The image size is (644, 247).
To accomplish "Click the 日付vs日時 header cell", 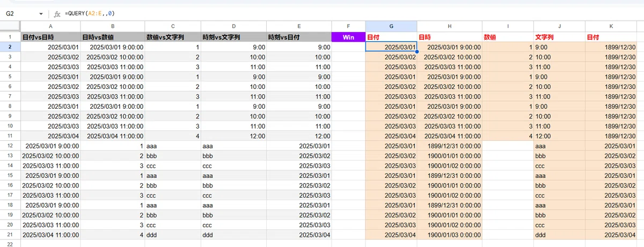I will 50,37.
